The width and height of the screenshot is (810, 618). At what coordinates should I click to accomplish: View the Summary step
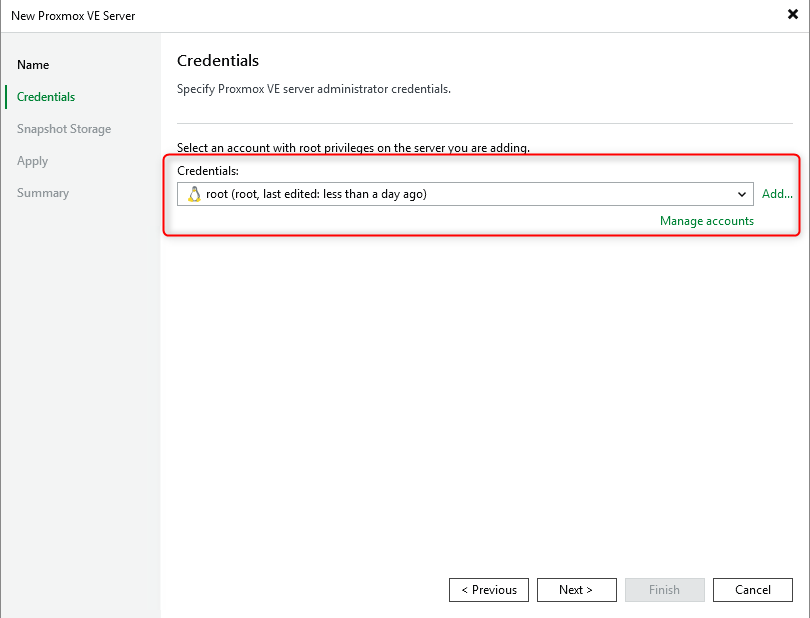pos(43,192)
